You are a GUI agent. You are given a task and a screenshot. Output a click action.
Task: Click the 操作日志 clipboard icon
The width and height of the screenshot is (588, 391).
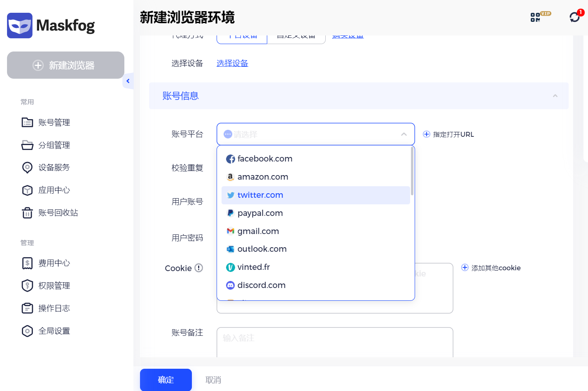pyautogui.click(x=27, y=308)
